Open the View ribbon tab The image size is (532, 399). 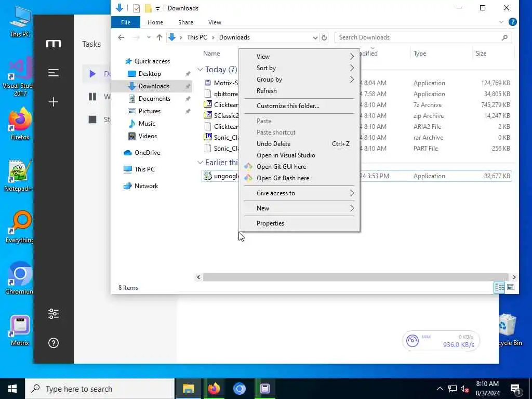tap(215, 22)
